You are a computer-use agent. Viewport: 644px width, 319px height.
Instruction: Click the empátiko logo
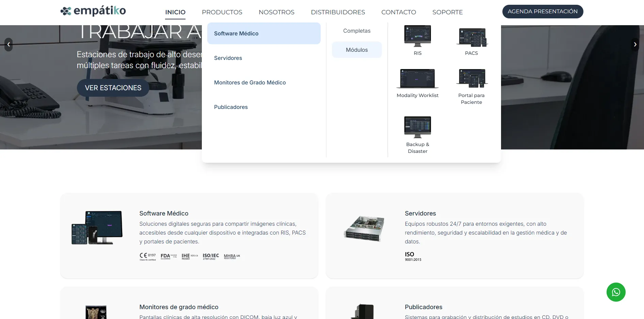(x=93, y=11)
